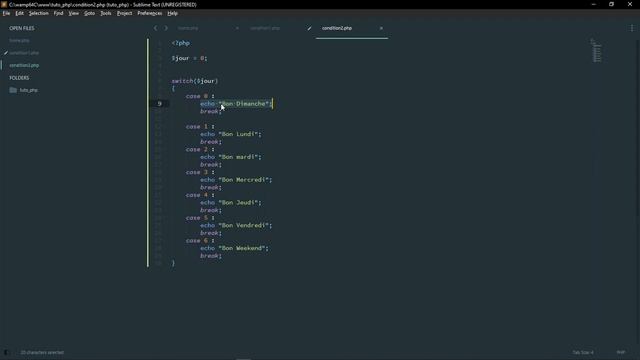Click the minimap preview

coord(596,51)
